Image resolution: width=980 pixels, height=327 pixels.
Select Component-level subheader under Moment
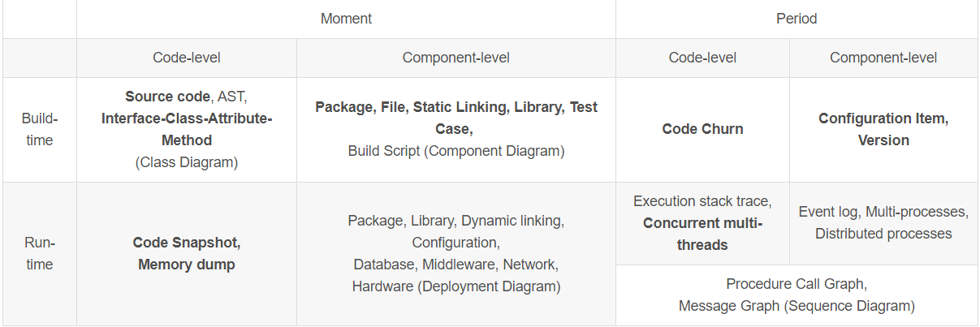point(456,58)
